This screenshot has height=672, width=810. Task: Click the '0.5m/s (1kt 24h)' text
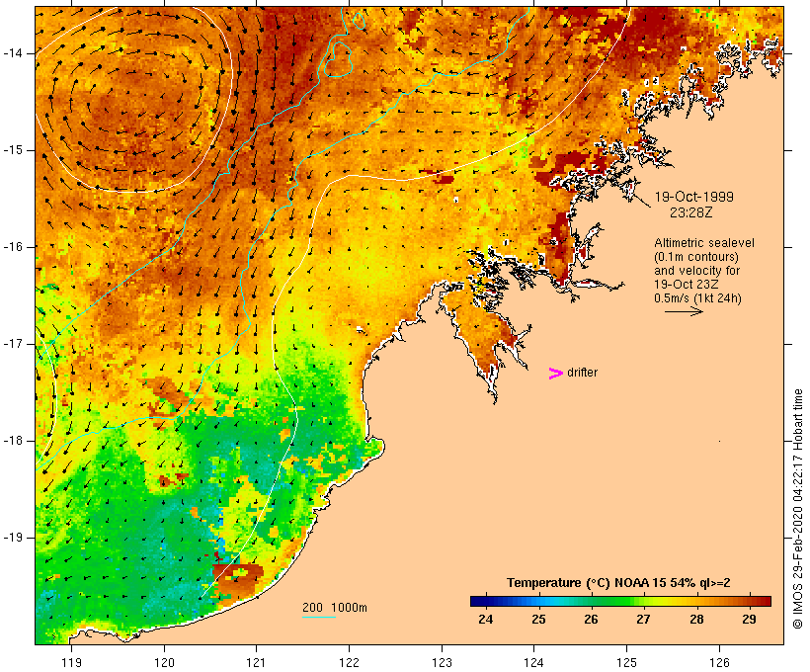click(x=697, y=298)
